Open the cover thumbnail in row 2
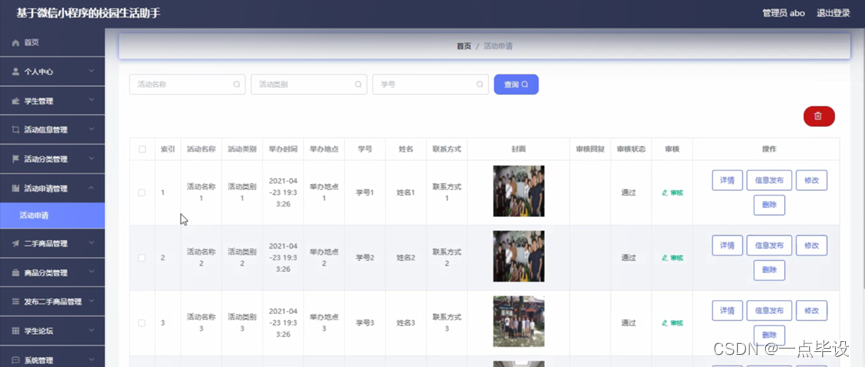Image resolution: width=865 pixels, height=367 pixels. point(519,256)
